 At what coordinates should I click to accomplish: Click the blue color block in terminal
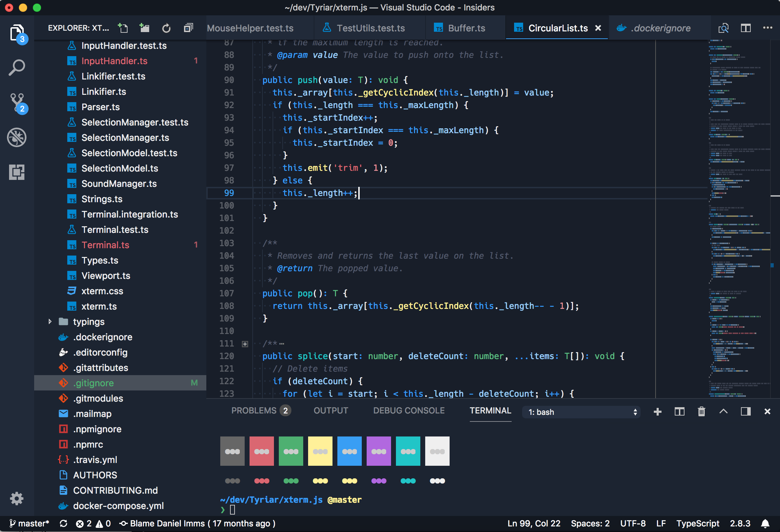pos(350,451)
